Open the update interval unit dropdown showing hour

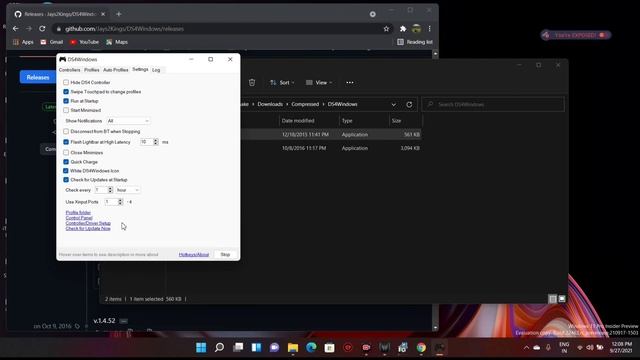pos(128,190)
